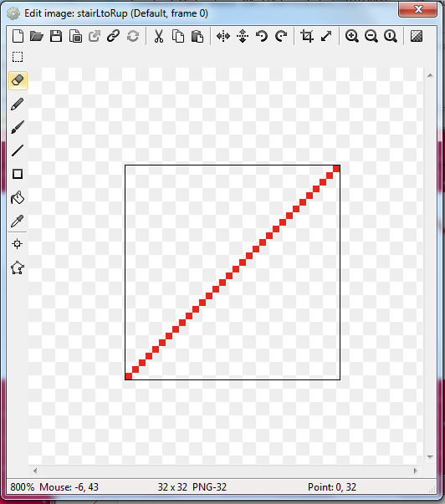445x504 pixels.
Task: Activate the Line drawing tool
Action: (x=18, y=150)
